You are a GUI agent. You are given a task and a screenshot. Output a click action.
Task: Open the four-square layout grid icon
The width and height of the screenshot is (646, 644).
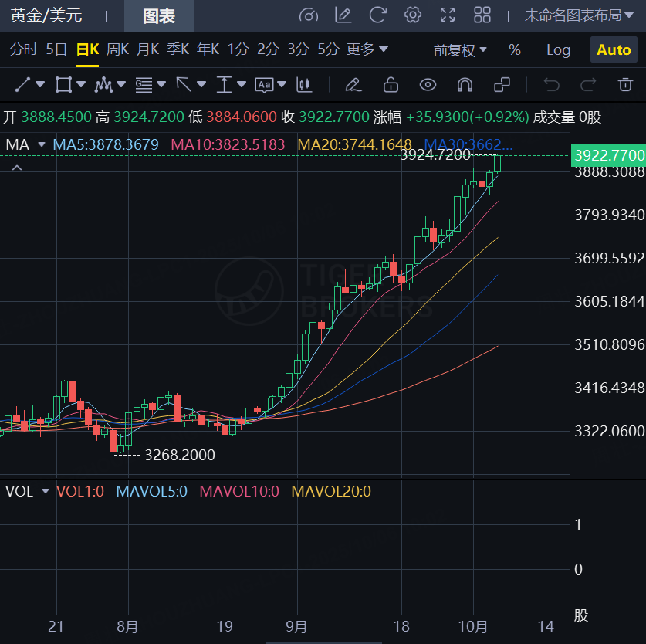click(x=482, y=15)
